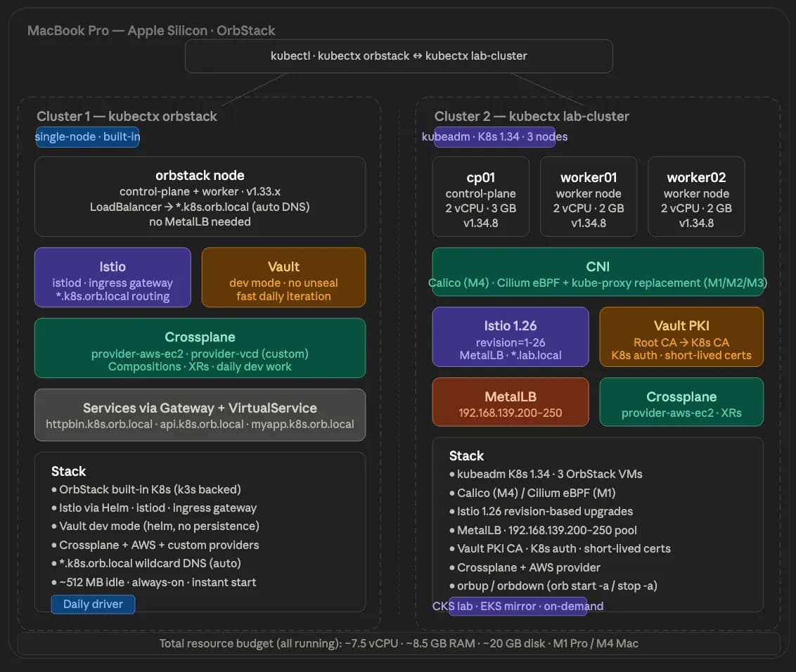
Task: Click the orange Vault dev mode box
Action: pyautogui.click(x=284, y=278)
